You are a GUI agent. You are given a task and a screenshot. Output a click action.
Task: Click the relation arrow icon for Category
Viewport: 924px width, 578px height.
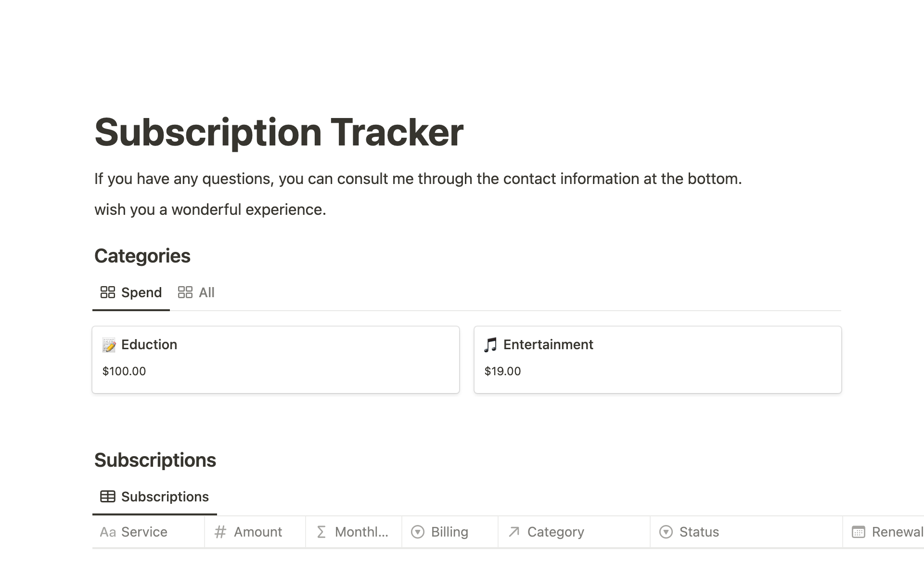coord(514,532)
